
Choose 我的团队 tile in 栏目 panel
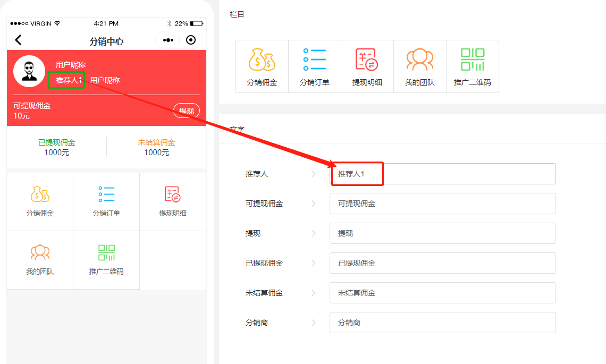(420, 60)
